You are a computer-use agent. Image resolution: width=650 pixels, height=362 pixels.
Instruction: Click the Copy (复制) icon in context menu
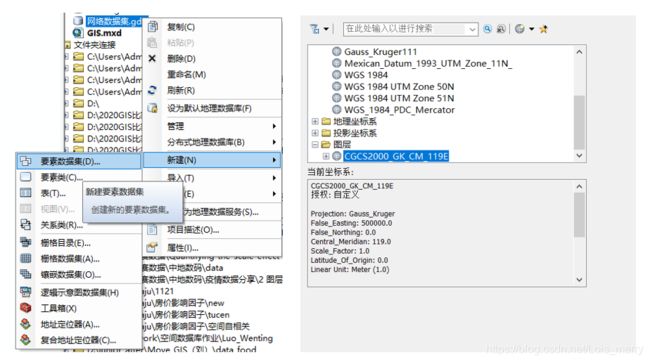[153, 27]
